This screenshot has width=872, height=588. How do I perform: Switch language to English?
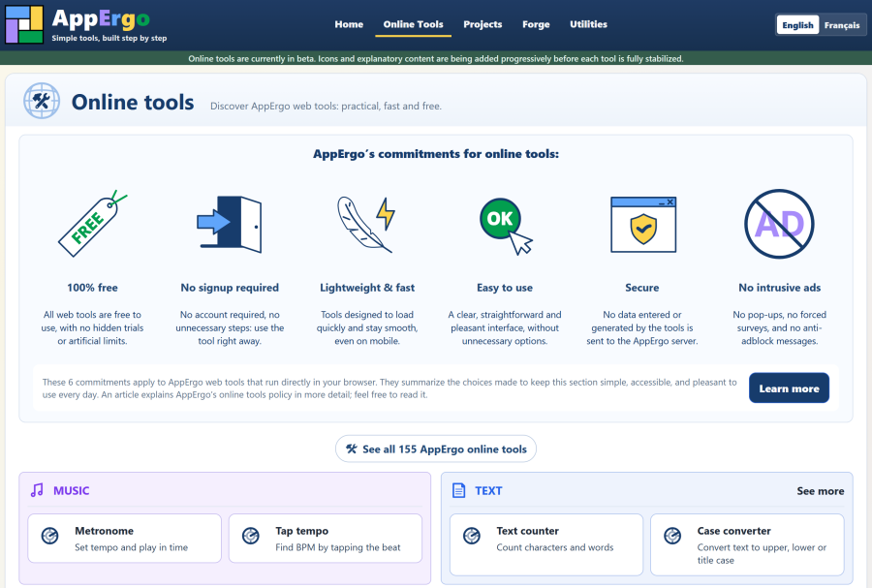click(x=797, y=25)
